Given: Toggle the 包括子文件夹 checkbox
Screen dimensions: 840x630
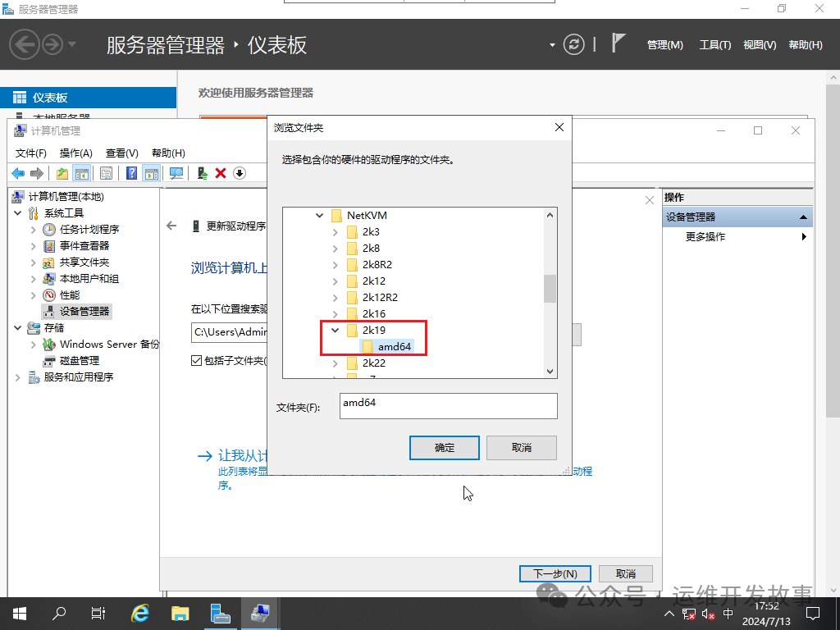Looking at the screenshot, I should click(x=195, y=358).
